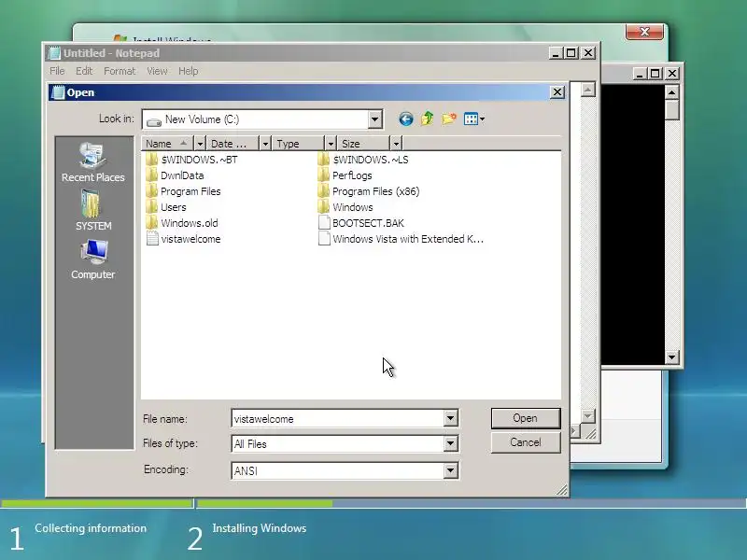Select the BOOTSECT.BAK file

click(361, 223)
